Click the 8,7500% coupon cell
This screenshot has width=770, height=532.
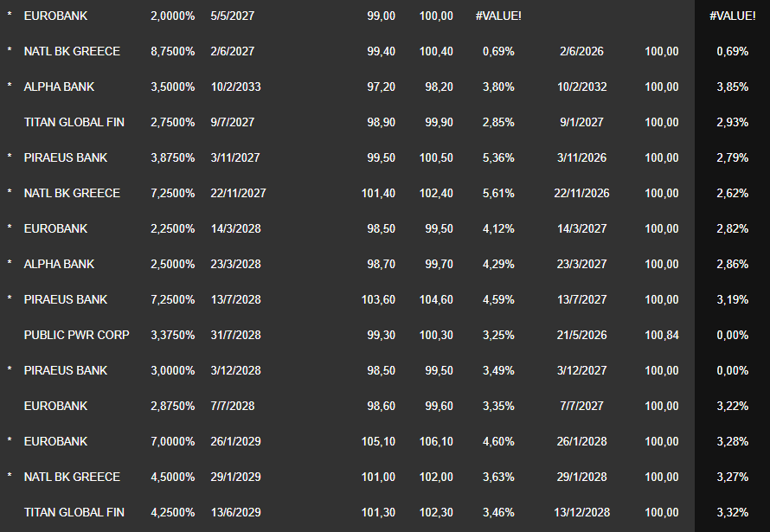[x=172, y=51]
